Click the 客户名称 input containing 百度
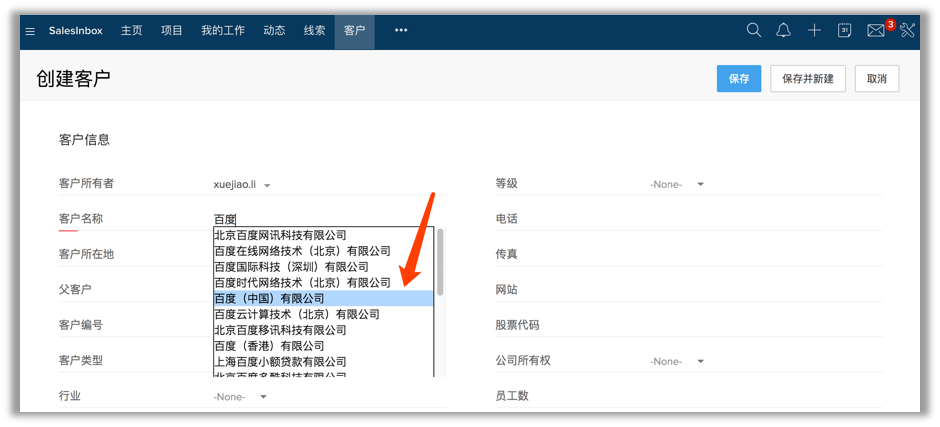This screenshot has width=940, height=427. pos(329,219)
